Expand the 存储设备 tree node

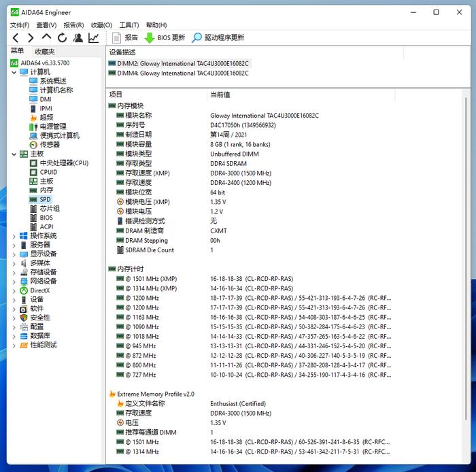click(x=14, y=273)
